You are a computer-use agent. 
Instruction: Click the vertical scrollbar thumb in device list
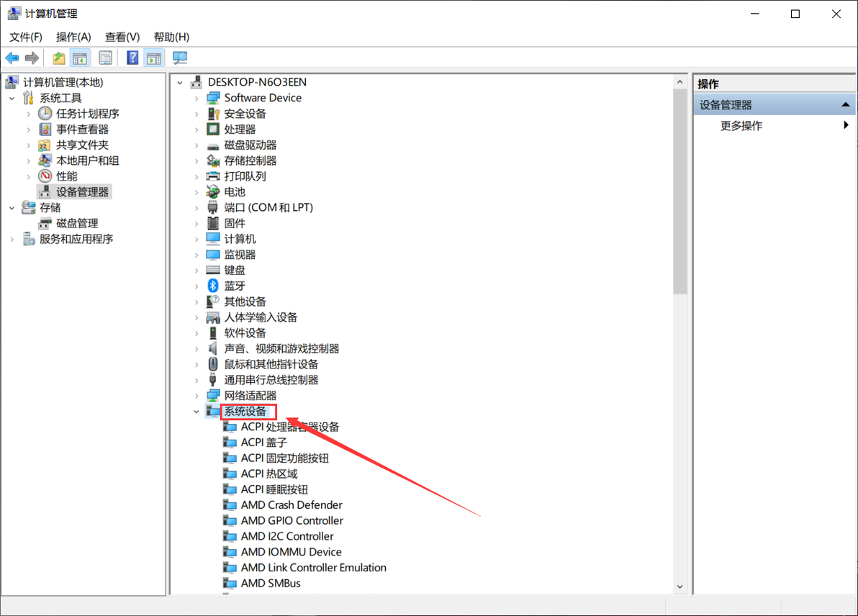tap(679, 192)
